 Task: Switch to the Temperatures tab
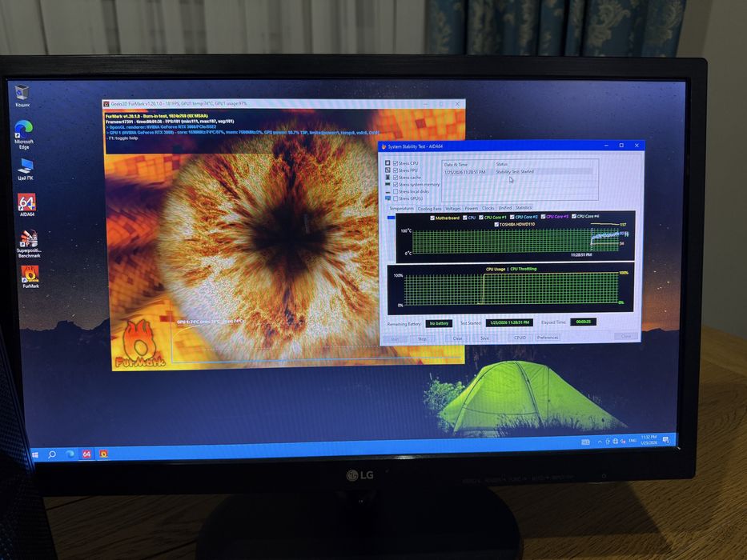[401, 209]
